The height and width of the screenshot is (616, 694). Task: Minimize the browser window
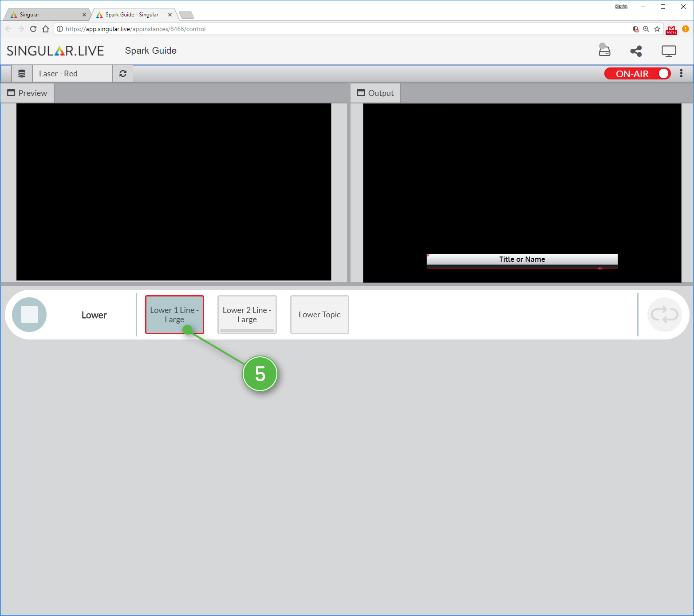click(x=643, y=7)
